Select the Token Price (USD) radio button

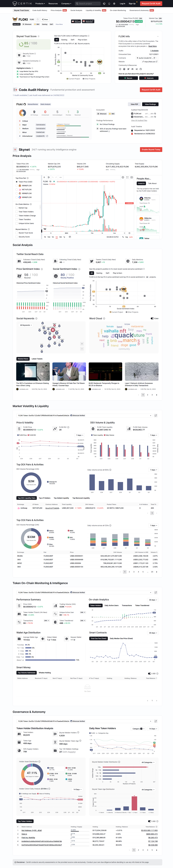coord(17,182)
